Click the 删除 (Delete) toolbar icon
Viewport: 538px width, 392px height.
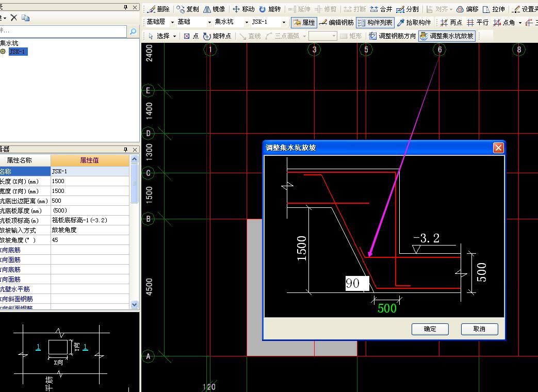pyautogui.click(x=158, y=9)
